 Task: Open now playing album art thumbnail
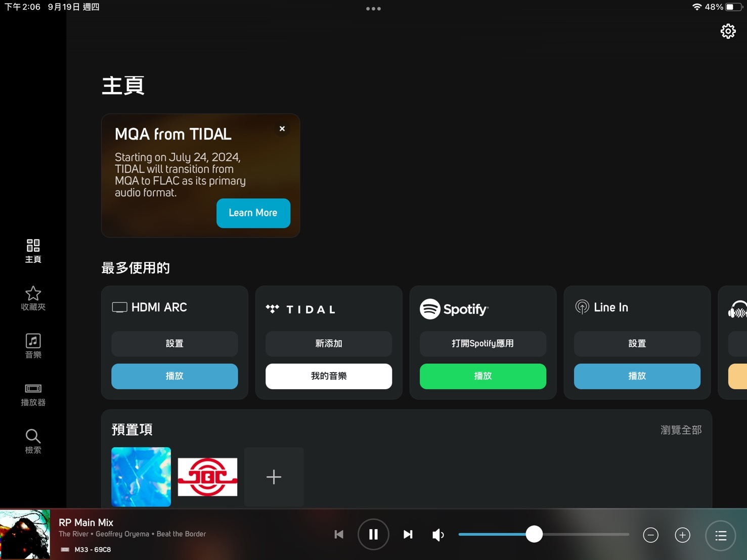[25, 534]
